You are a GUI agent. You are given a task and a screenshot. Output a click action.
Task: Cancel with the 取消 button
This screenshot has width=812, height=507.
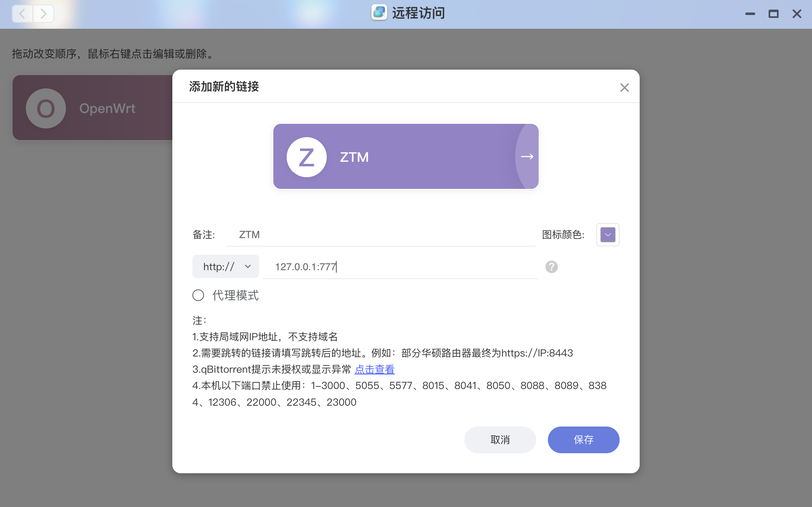(500, 439)
